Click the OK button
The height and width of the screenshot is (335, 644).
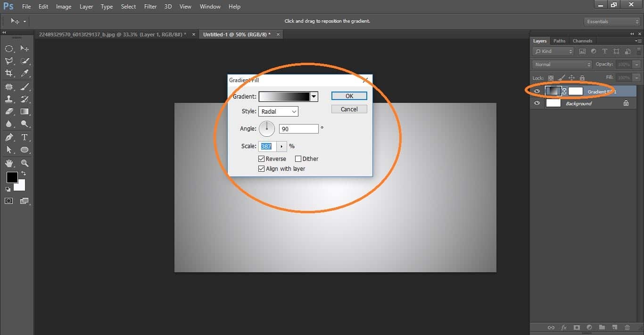pos(349,95)
